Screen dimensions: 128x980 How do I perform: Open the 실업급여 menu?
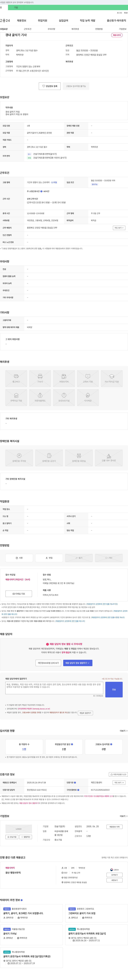point(63,21)
